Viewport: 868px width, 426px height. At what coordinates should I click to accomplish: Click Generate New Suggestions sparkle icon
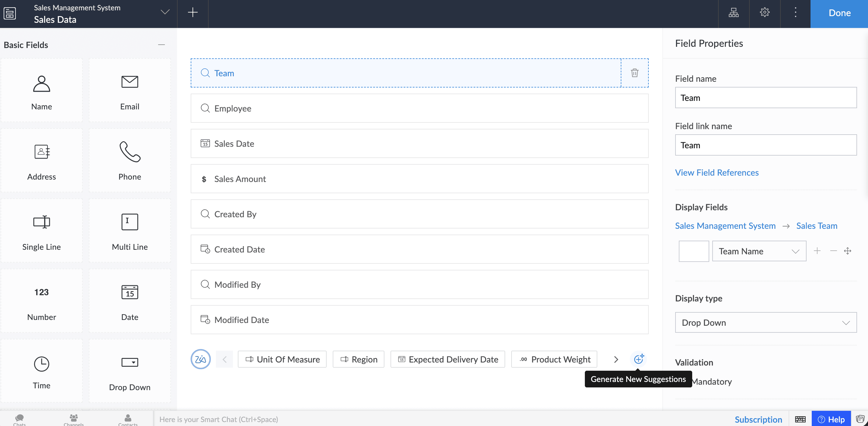[x=639, y=359]
